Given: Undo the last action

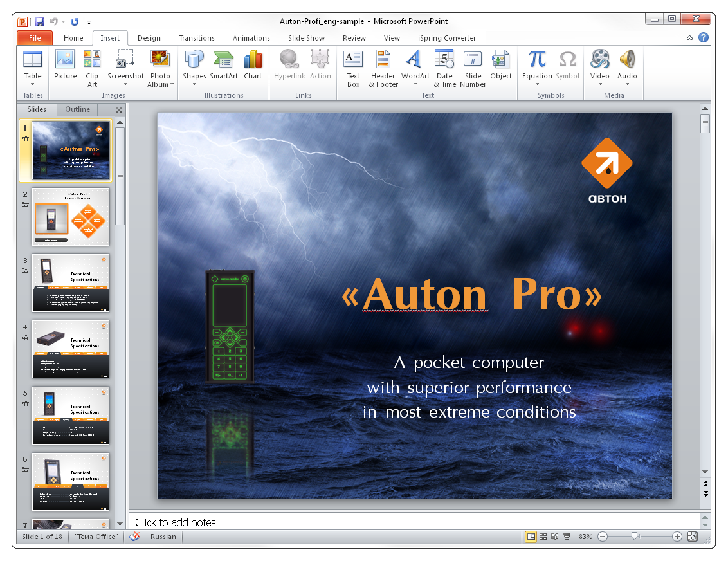Looking at the screenshot, I should coord(54,21).
